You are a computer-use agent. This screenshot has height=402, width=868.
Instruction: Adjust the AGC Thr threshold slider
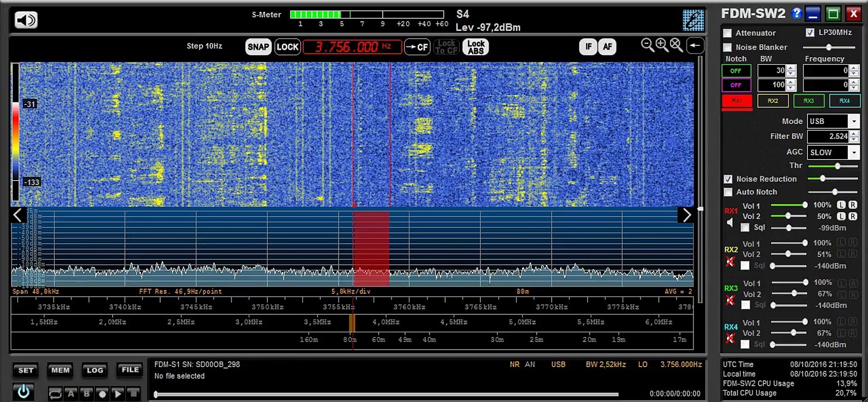click(833, 166)
